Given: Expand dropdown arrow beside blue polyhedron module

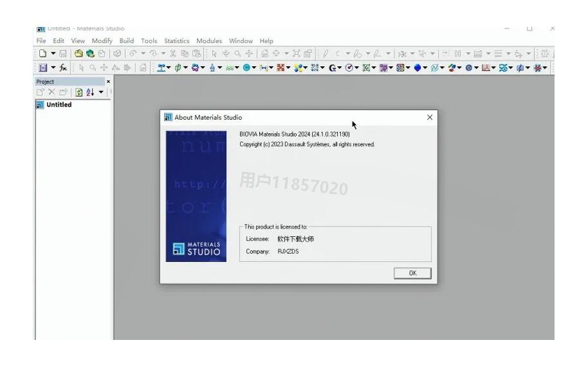Looking at the screenshot, I should [x=425, y=68].
